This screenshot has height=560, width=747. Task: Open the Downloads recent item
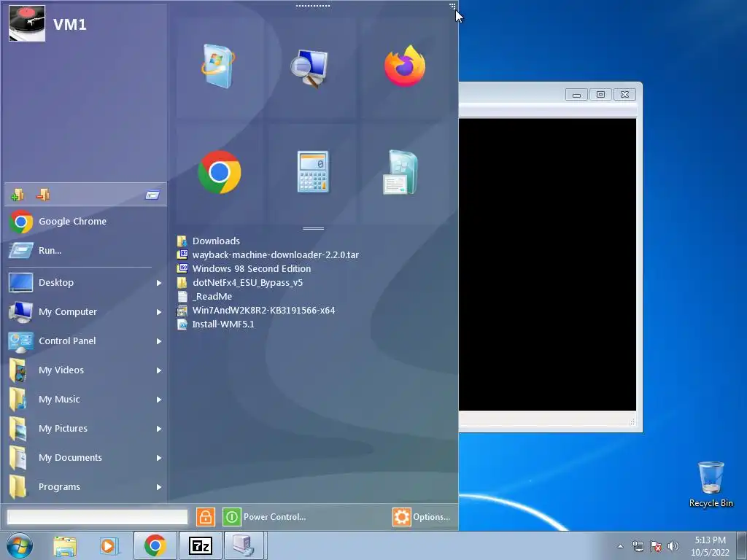click(208, 241)
